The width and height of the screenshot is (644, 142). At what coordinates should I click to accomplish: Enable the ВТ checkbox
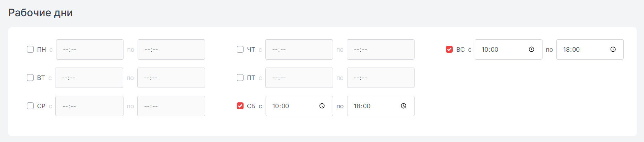(30, 78)
